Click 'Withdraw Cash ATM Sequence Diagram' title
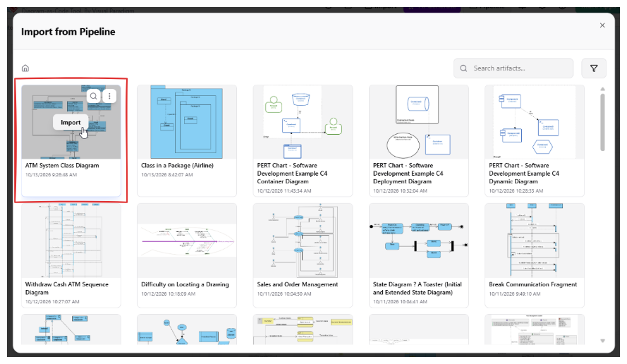The width and height of the screenshot is (627, 364). click(67, 289)
